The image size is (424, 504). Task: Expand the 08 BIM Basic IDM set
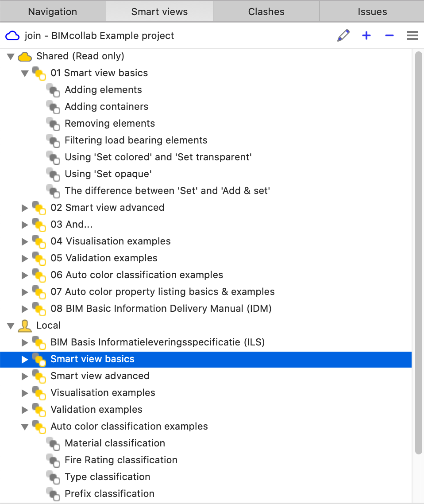[x=25, y=309]
